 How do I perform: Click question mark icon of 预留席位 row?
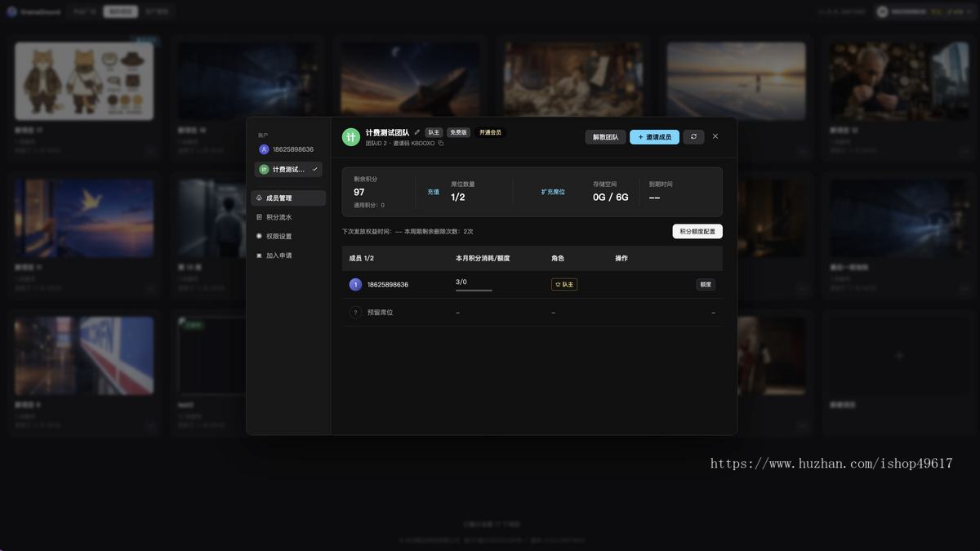pyautogui.click(x=355, y=313)
